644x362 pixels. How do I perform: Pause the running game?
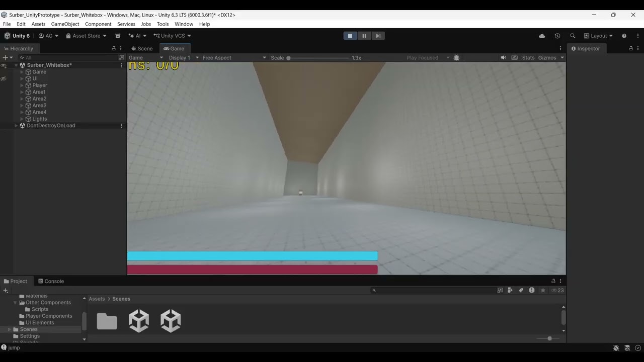point(364,36)
